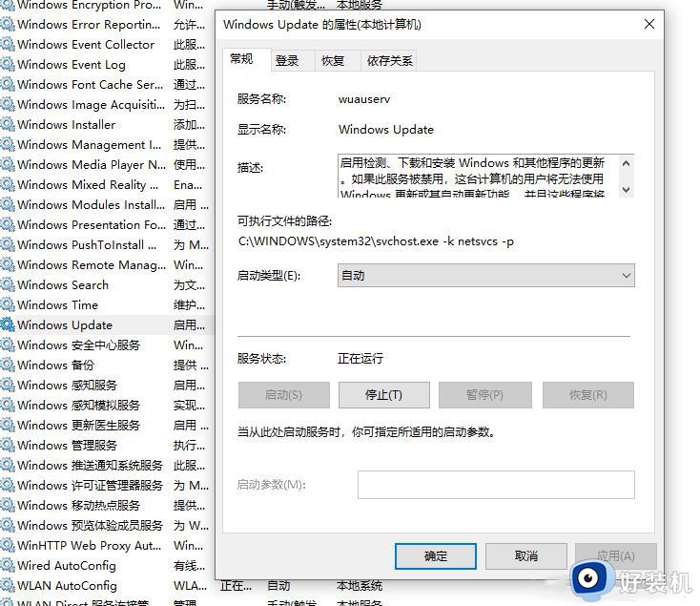Image resolution: width=700 pixels, height=606 pixels.
Task: Click the gear icon for Windows Media Player Network
Action: pos(8,164)
